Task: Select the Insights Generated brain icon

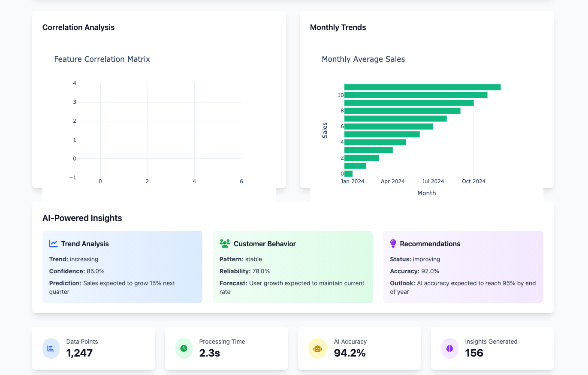Action: [449, 348]
